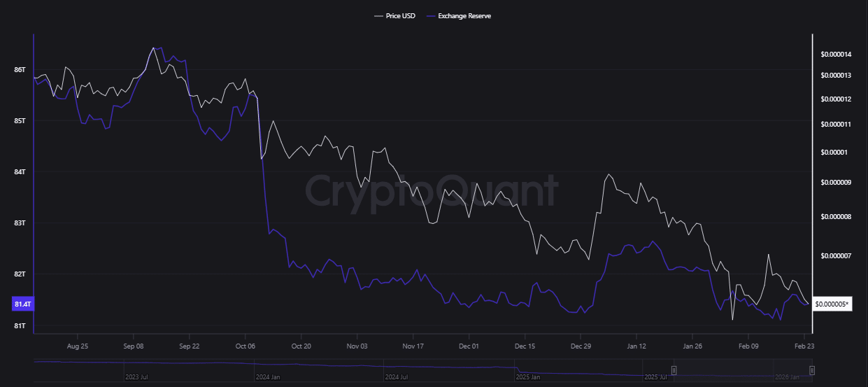Click the right handle of the range navigator
Viewport: 868px width, 387px height.
point(811,370)
